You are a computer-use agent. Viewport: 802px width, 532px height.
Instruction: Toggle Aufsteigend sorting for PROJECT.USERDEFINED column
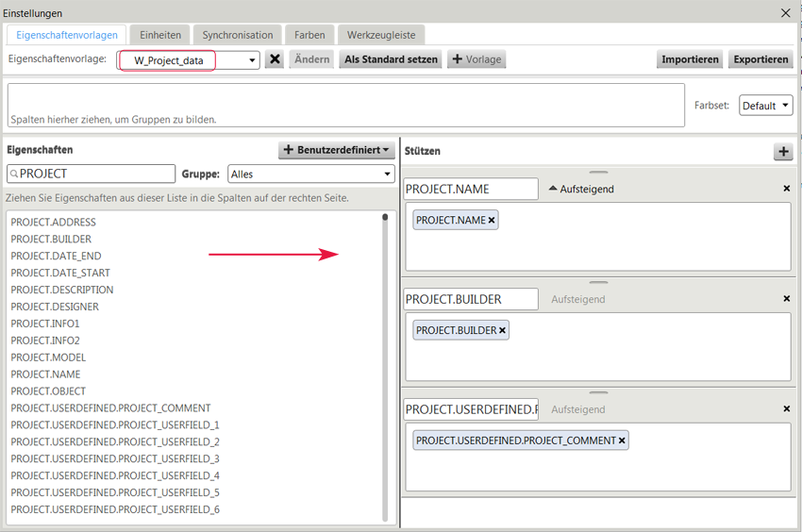(577, 410)
